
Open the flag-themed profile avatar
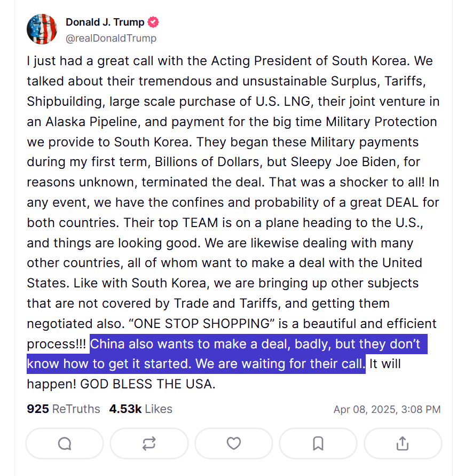(42, 29)
